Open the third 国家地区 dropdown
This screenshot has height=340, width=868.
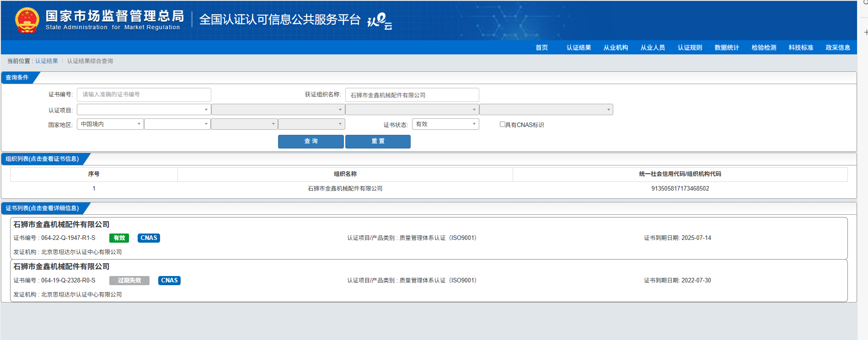click(x=244, y=124)
